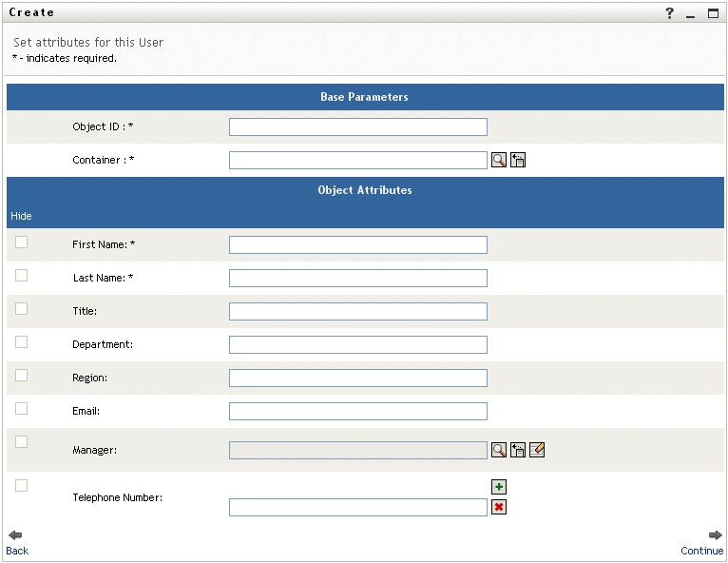This screenshot has height=563, width=728.
Task: Click the Continue arrow icon
Action: point(715,535)
